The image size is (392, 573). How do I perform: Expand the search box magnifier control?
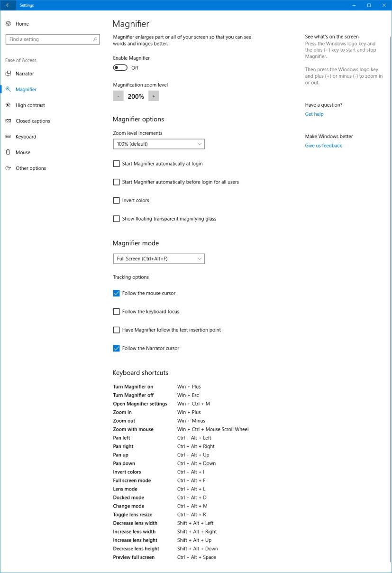(x=95, y=39)
